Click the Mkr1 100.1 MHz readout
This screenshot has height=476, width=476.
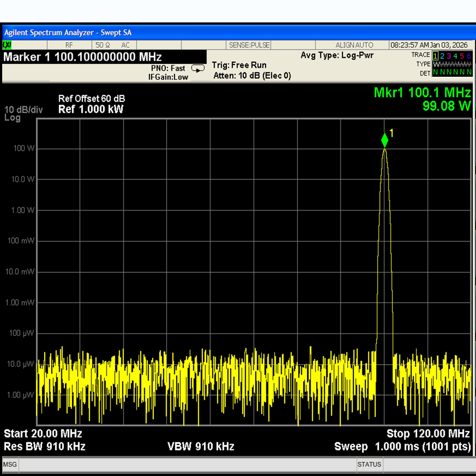422,93
